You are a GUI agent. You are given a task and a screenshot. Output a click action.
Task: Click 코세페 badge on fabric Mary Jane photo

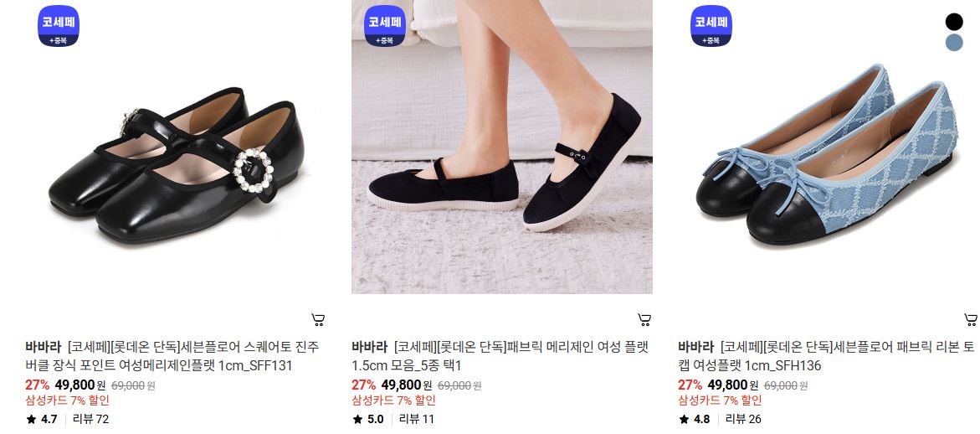click(384, 26)
